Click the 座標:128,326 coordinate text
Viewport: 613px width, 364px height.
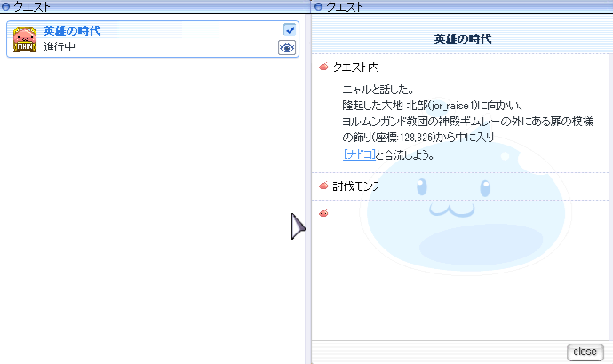(411, 138)
